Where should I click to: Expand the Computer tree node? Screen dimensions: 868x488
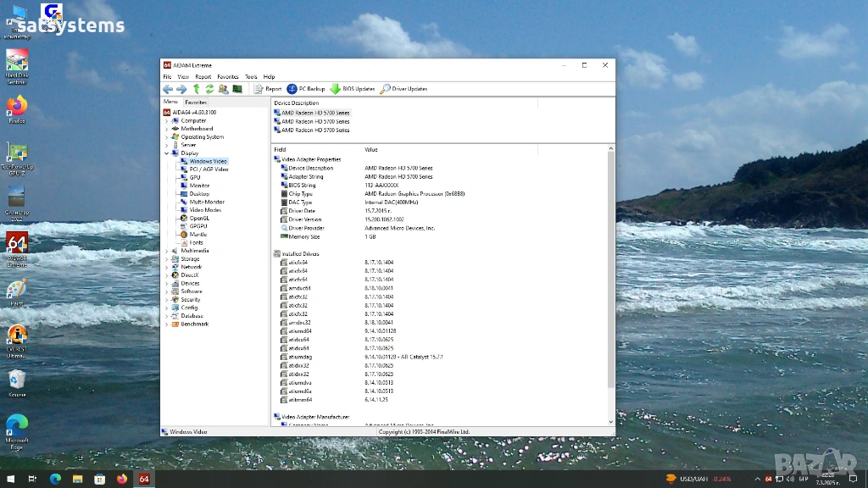166,121
